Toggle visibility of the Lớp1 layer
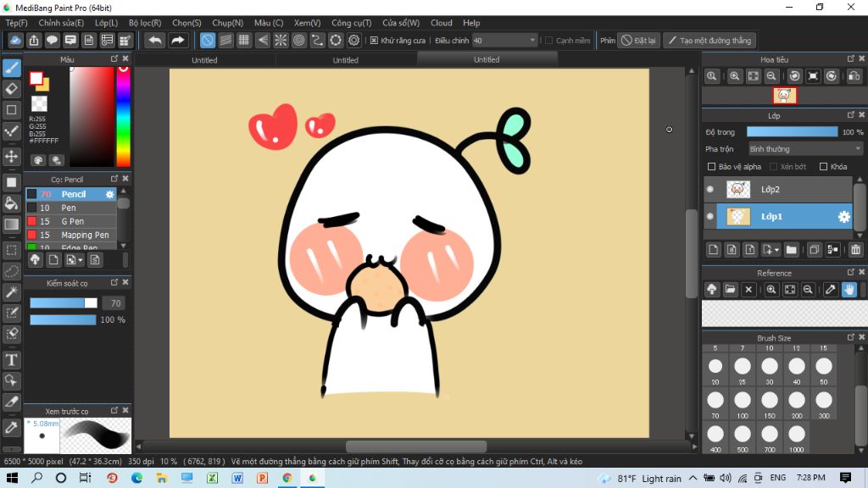The width and height of the screenshot is (868, 488). (710, 216)
